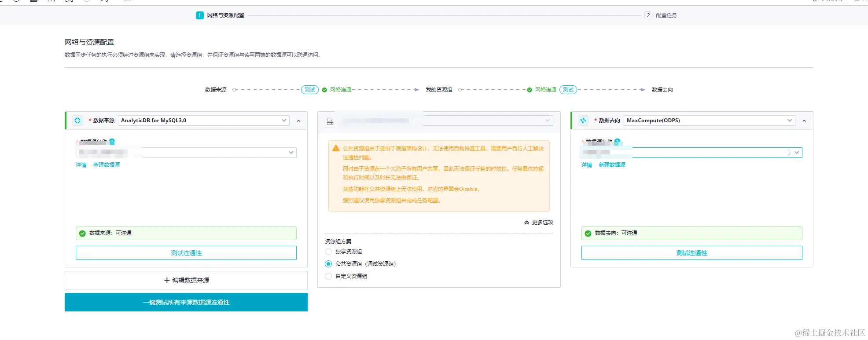868x340 pixels.
Task: Collapse the 数据来源 panel with chevron
Action: point(299,121)
